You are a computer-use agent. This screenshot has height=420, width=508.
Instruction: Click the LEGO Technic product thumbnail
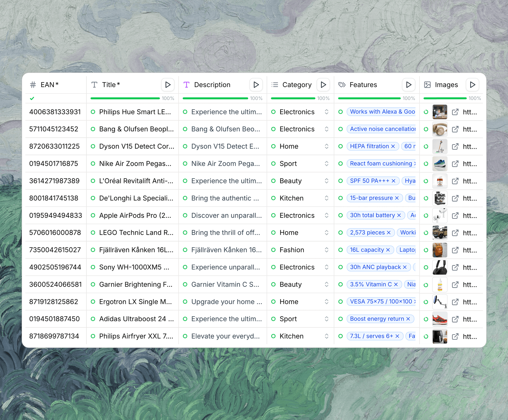click(x=440, y=233)
